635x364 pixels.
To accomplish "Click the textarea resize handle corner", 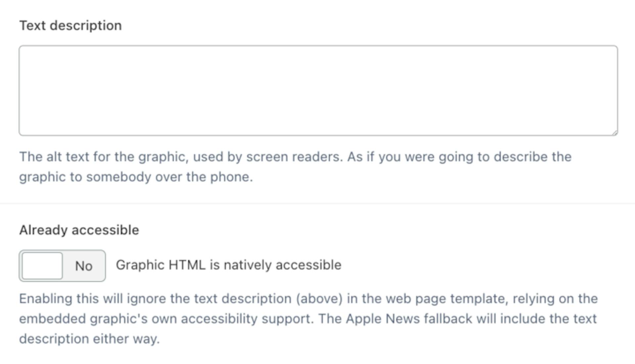I will [614, 132].
